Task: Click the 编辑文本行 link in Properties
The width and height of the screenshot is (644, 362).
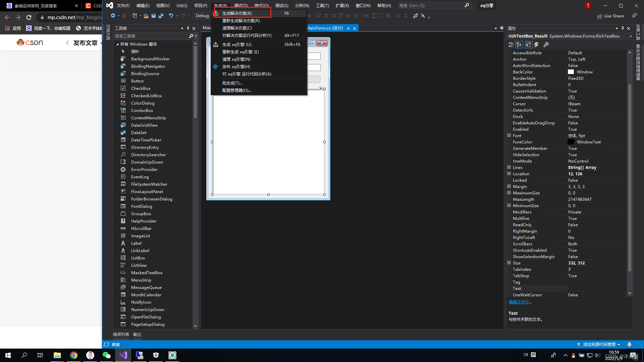Action: point(520,302)
